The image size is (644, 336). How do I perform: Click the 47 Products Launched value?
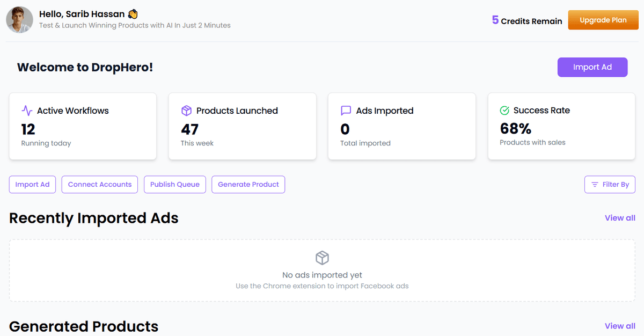190,129
